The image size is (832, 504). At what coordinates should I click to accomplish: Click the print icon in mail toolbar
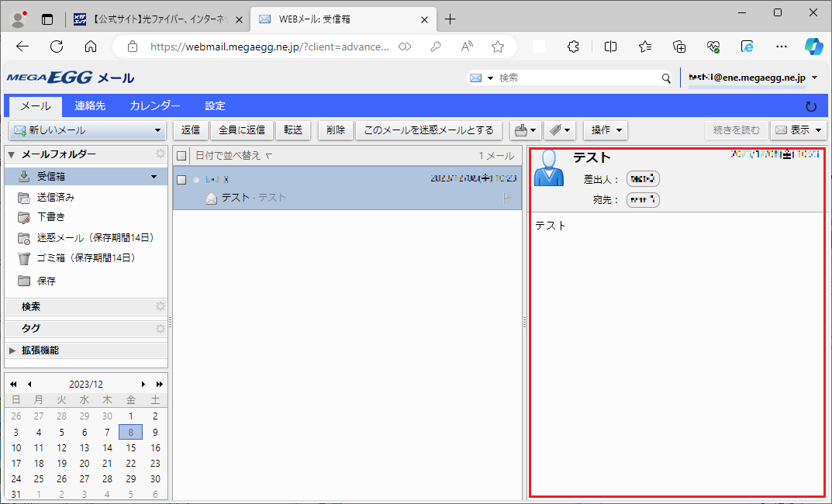(521, 130)
